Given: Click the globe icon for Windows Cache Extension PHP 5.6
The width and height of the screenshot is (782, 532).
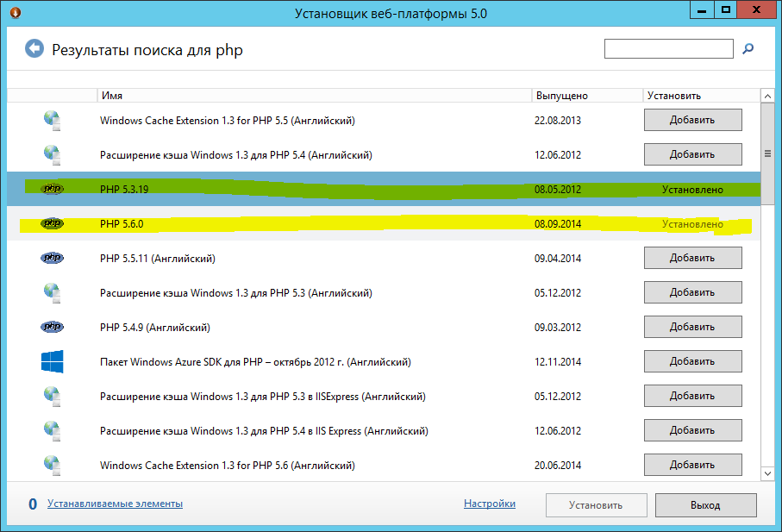Looking at the screenshot, I should coord(52,465).
